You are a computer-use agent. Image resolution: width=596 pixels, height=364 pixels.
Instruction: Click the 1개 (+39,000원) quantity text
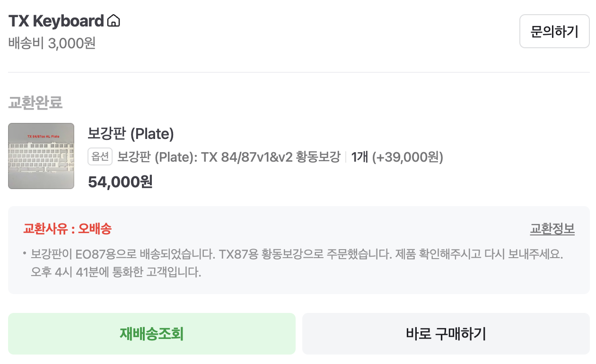397,157
